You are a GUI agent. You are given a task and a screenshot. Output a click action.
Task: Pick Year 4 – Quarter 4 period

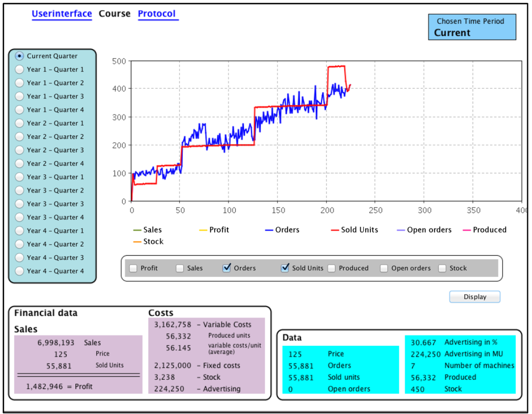tap(20, 271)
